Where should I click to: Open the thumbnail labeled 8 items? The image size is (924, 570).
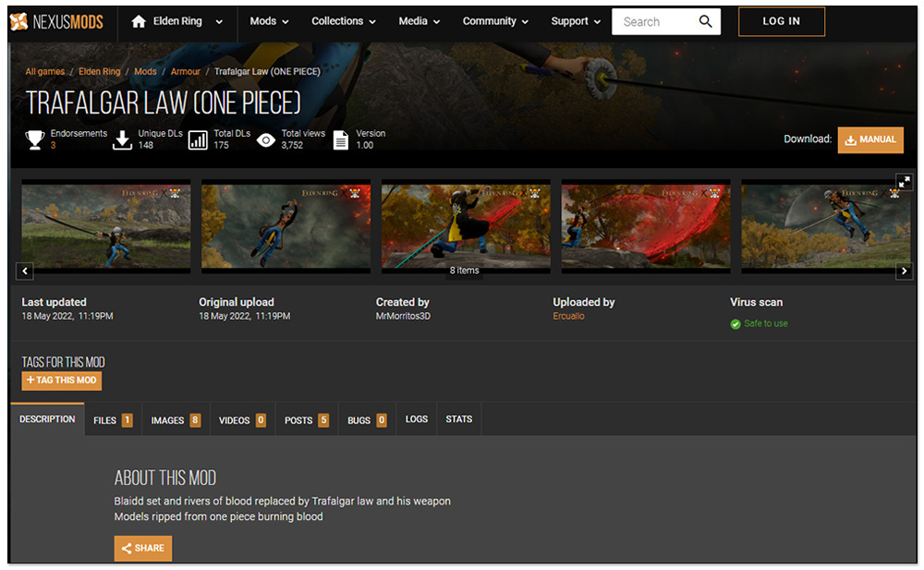tap(466, 226)
